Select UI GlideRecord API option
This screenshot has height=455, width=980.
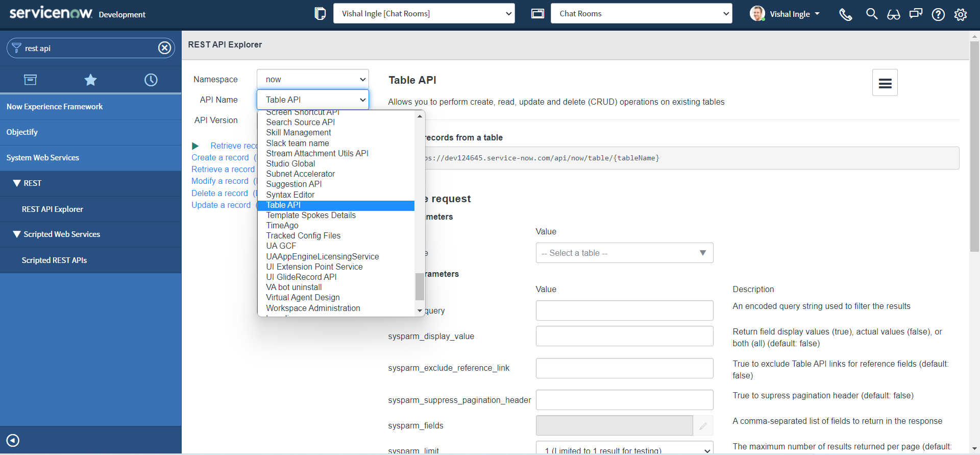pyautogui.click(x=336, y=277)
